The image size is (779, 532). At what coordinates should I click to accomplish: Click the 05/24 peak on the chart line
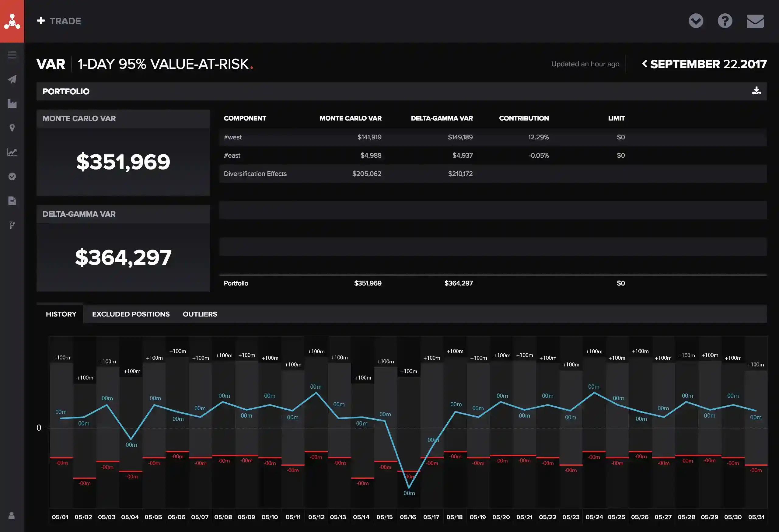594,393
